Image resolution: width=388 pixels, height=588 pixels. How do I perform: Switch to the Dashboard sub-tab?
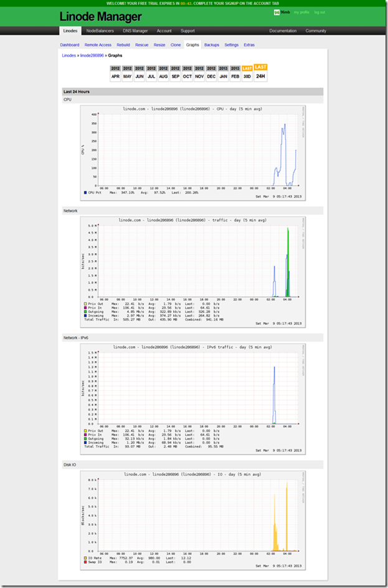[x=70, y=45]
